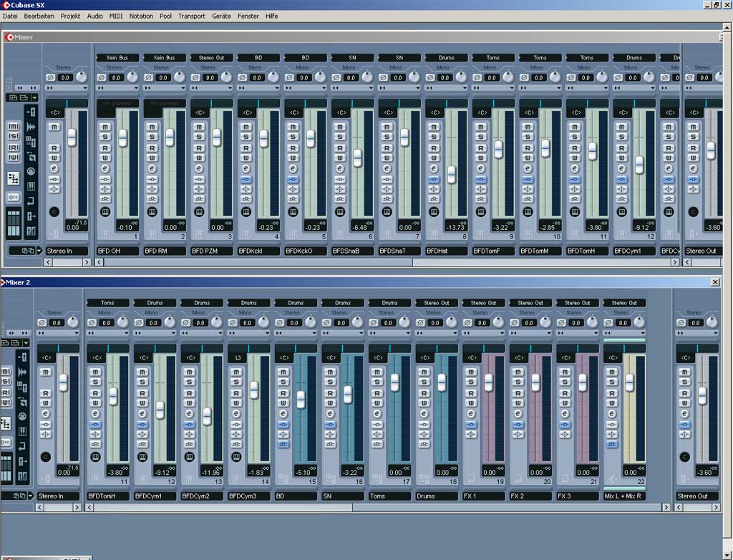This screenshot has width=733, height=560.
Task: Open the MIDI menu
Action: [116, 16]
